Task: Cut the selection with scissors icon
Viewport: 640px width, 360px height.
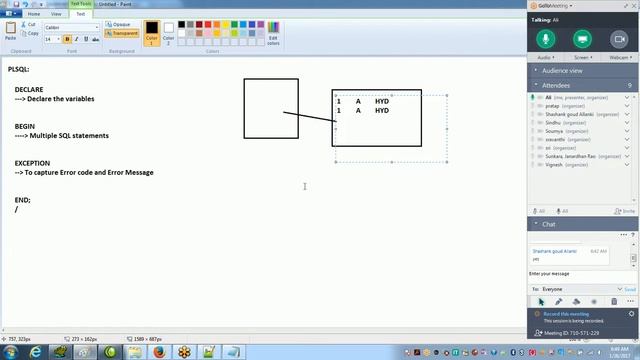Action: point(29,24)
